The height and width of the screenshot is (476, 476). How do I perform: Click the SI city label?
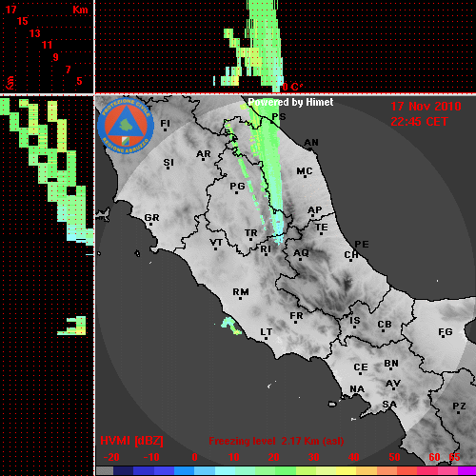[169, 163]
